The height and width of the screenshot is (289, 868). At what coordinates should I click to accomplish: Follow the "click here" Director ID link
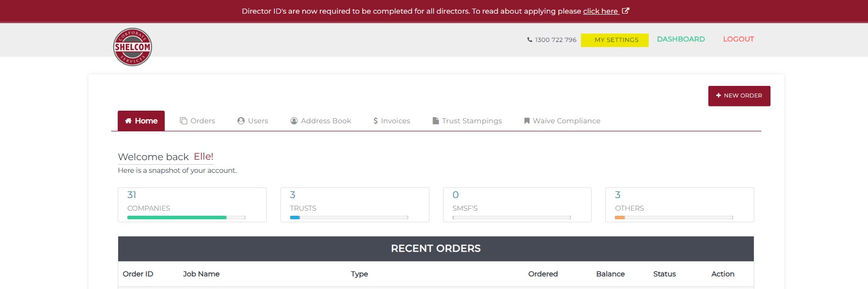tap(600, 11)
